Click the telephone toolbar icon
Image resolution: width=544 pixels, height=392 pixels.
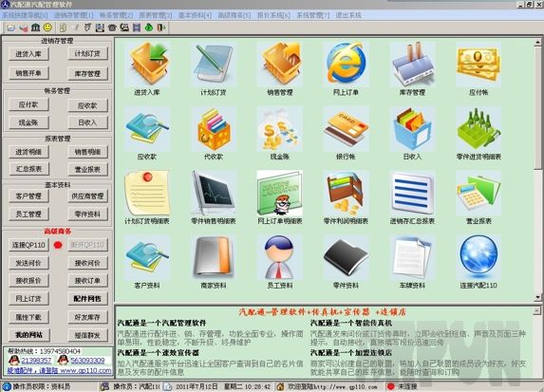click(112, 28)
